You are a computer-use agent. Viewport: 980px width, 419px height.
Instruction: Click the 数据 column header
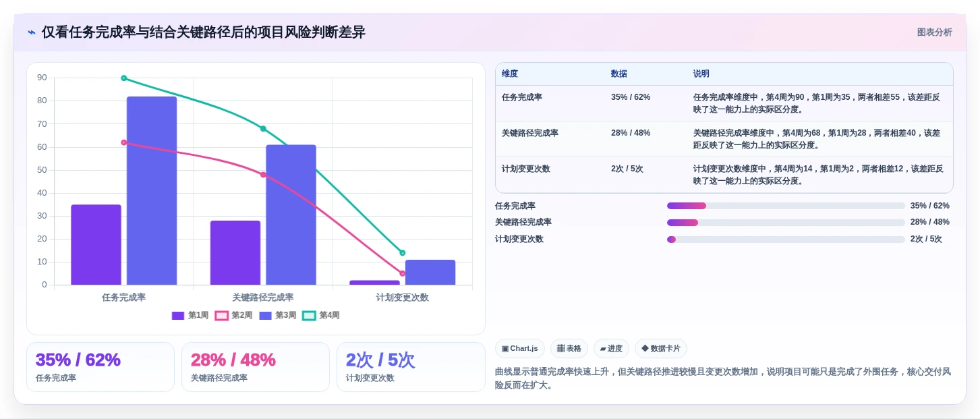pyautogui.click(x=619, y=74)
